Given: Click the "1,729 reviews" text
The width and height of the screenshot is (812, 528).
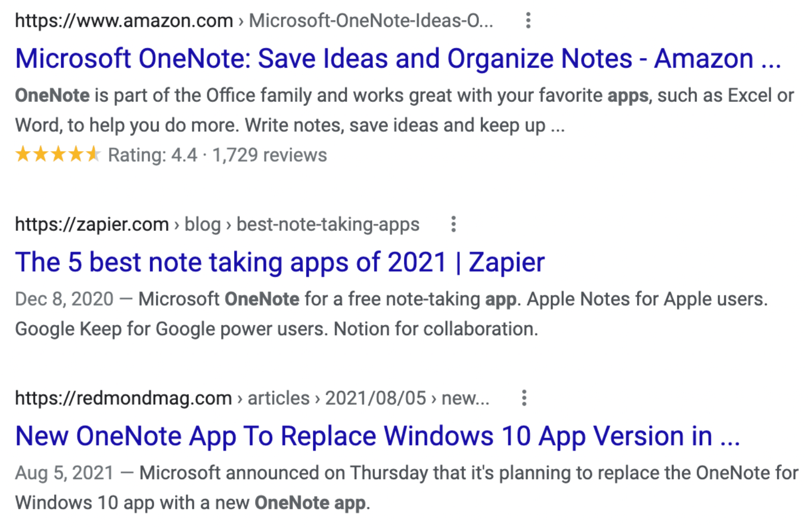Looking at the screenshot, I should point(269,155).
